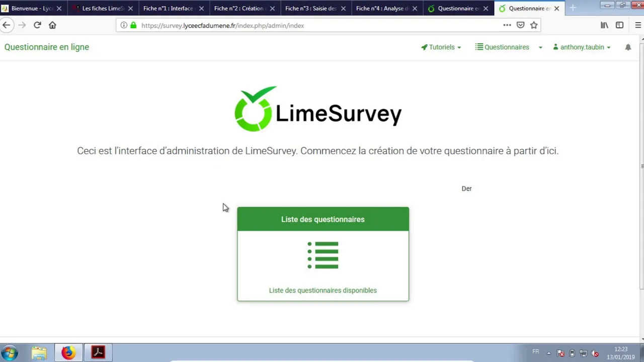Open 'Liste des questionnaires disponibles' link
The height and width of the screenshot is (362, 644).
pos(323,290)
